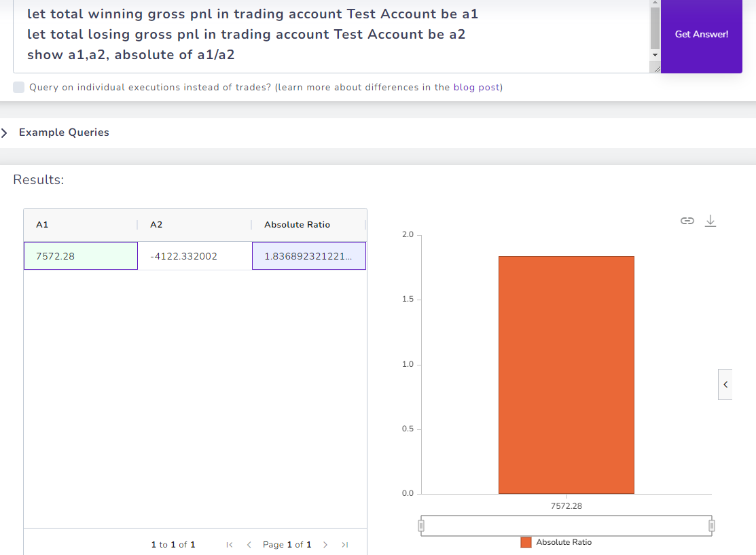Click inside the query text area
756x555 pixels.
point(326,34)
